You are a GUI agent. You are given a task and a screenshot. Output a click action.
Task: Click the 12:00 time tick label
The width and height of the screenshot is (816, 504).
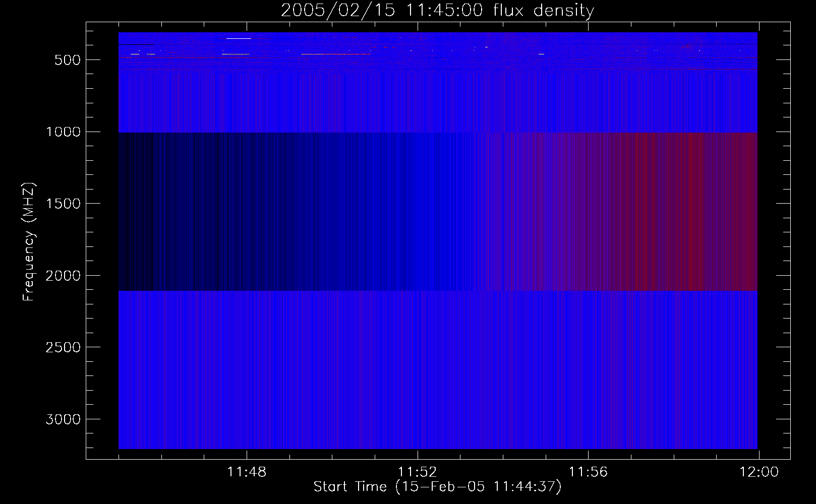pos(759,472)
